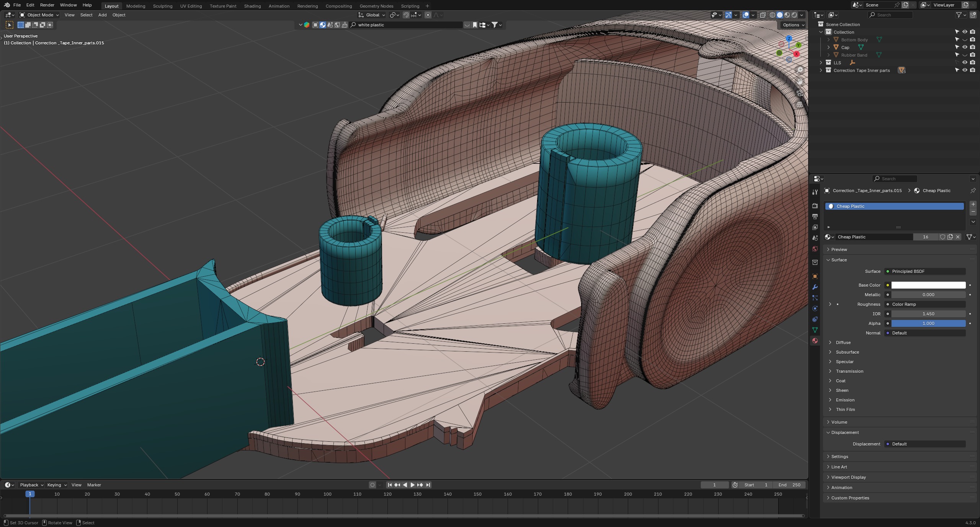Image resolution: width=980 pixels, height=527 pixels.
Task: Click the Base Color white swatch
Action: coord(928,285)
